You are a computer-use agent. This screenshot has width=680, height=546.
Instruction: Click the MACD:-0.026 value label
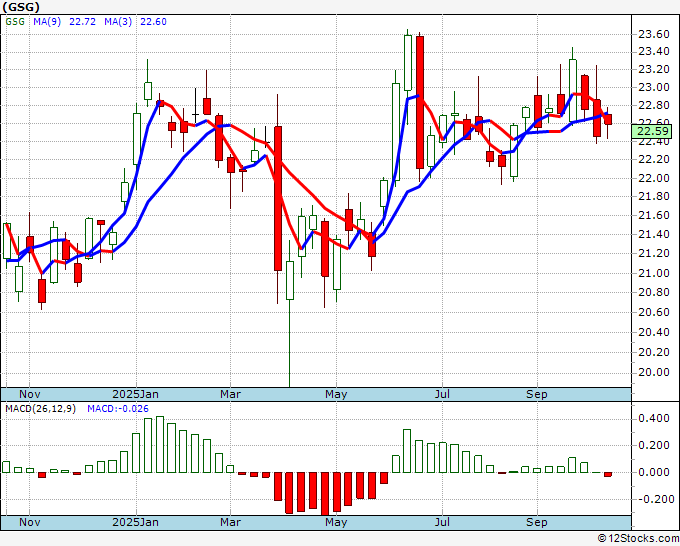[118, 409]
